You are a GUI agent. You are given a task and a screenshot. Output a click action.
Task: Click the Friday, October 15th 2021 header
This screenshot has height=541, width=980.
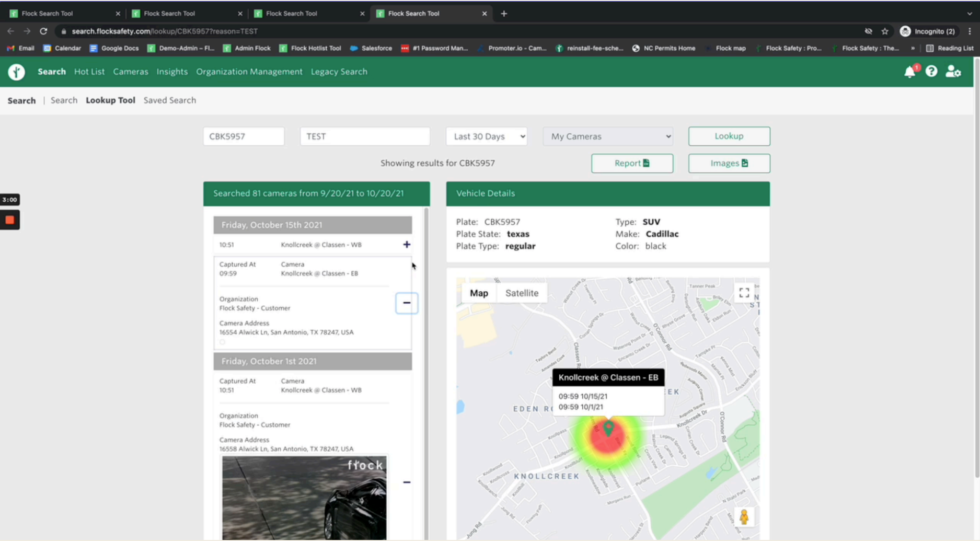click(x=313, y=225)
